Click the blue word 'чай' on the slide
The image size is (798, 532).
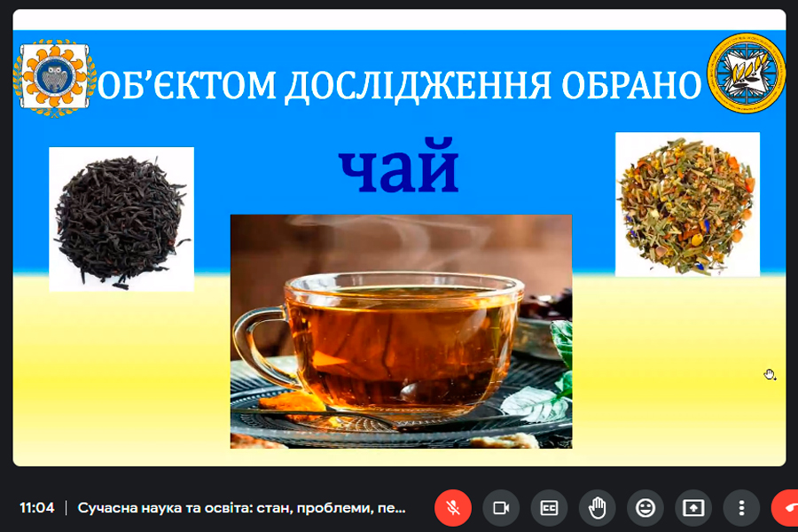399,166
